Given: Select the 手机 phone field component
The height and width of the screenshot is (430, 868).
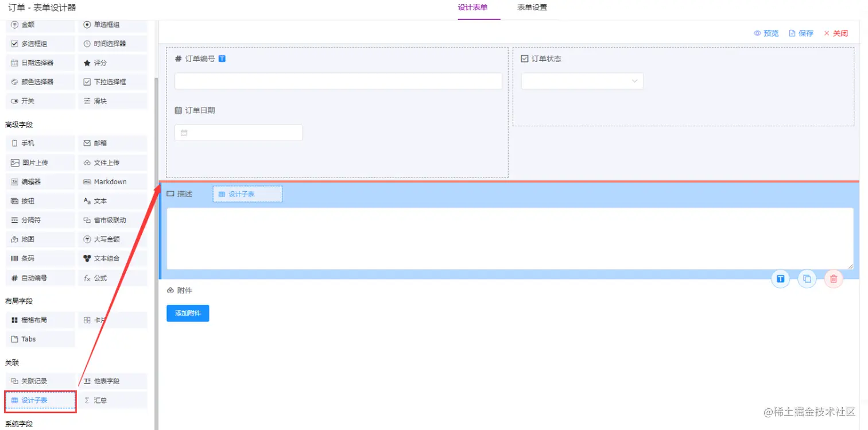Looking at the screenshot, I should coord(40,143).
